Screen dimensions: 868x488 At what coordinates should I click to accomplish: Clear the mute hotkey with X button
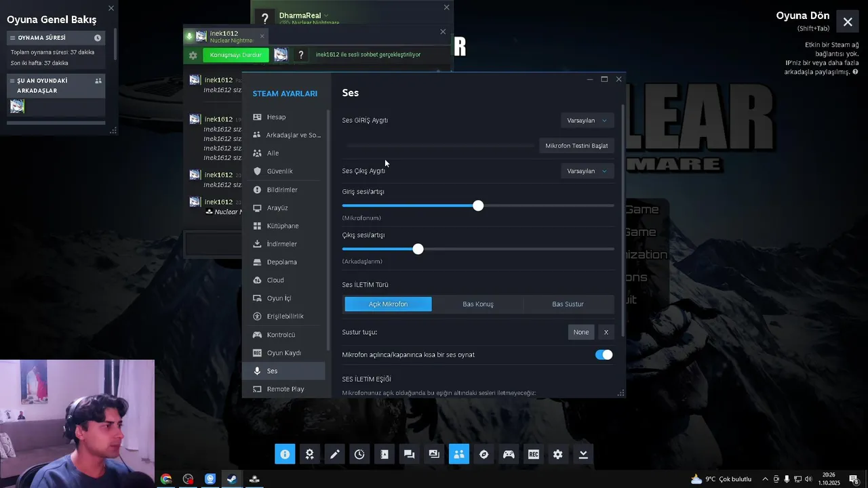[606, 332]
